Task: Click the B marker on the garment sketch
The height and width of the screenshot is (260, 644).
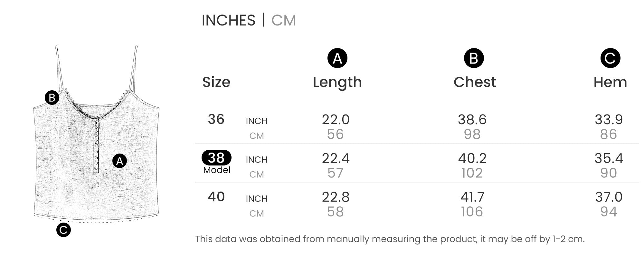Action: [52, 97]
